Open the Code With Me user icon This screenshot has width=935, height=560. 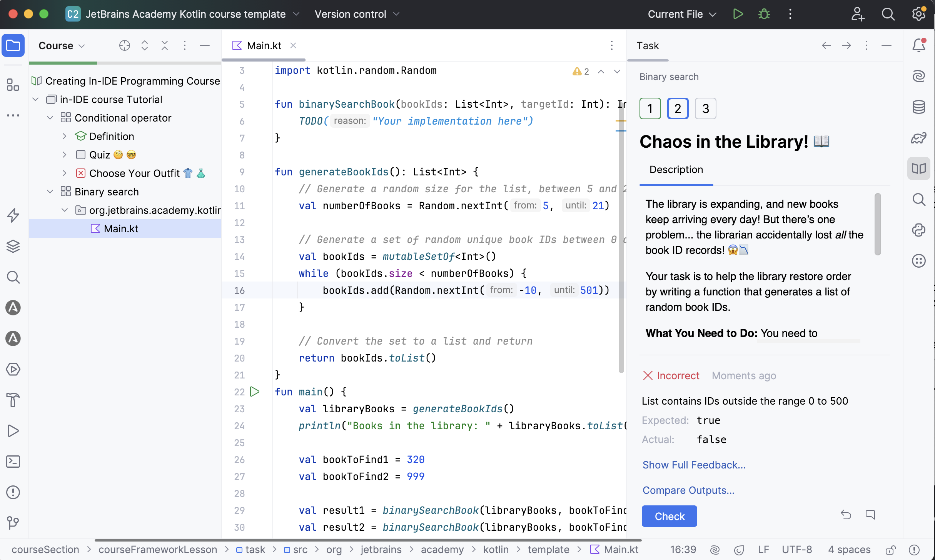coord(858,14)
